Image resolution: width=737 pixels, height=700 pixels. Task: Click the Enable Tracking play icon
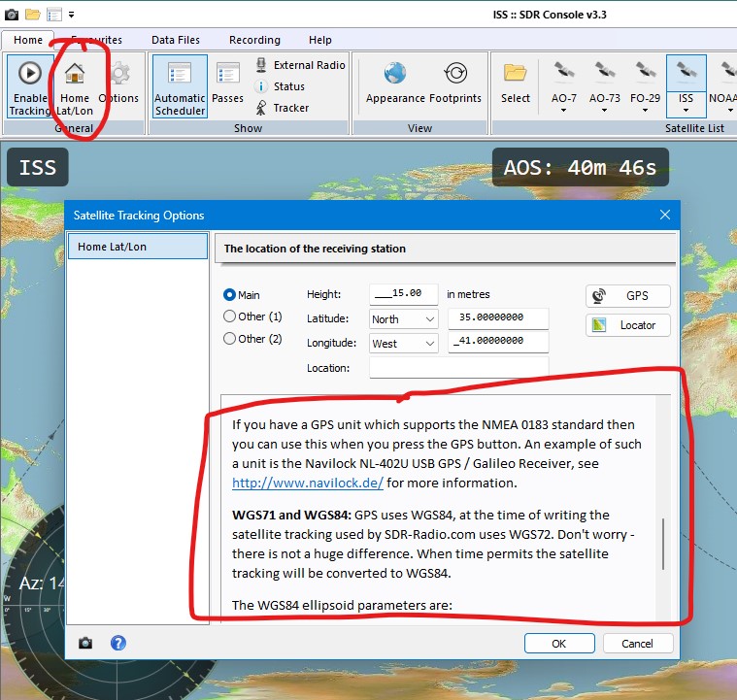(x=29, y=75)
